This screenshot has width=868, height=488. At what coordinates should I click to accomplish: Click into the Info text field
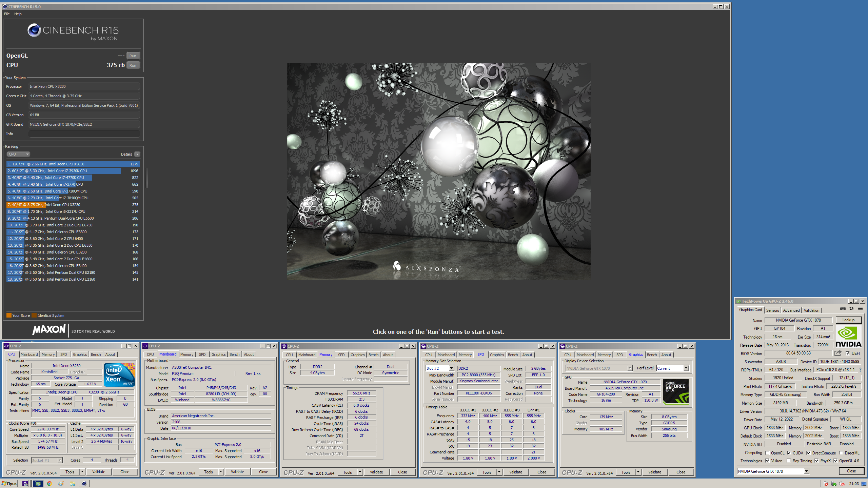(84, 134)
